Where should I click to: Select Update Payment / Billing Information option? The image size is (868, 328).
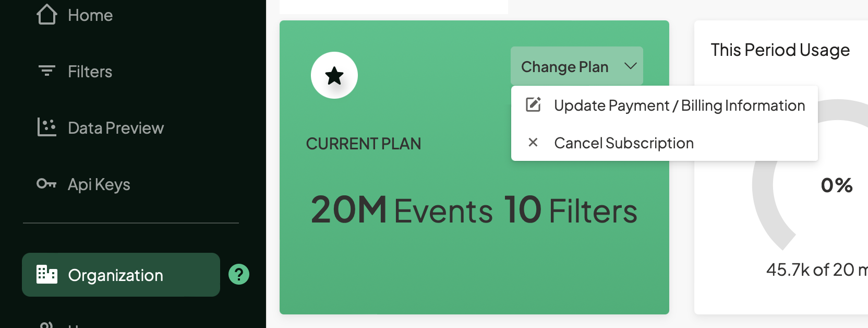[x=679, y=106]
